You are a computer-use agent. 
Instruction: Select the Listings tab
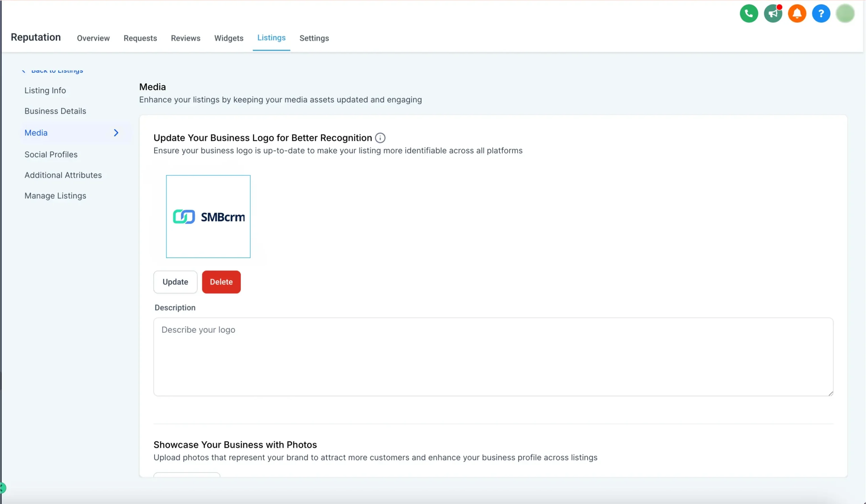tap(272, 38)
